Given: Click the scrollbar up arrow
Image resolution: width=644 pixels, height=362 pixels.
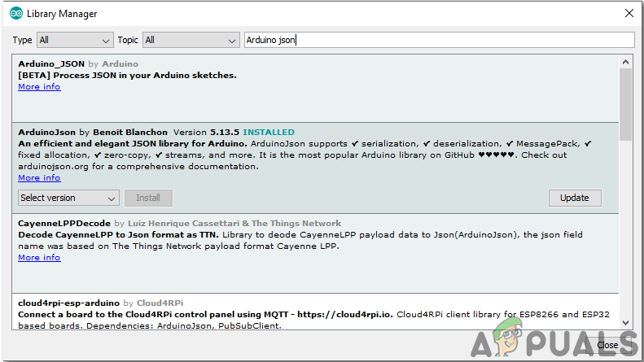Looking at the screenshot, I should [625, 62].
